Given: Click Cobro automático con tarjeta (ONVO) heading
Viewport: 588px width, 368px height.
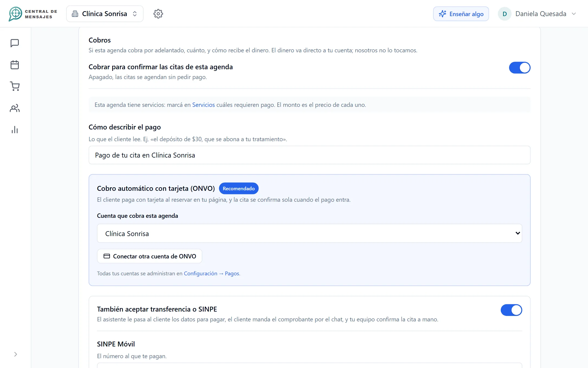Looking at the screenshot, I should [x=156, y=188].
